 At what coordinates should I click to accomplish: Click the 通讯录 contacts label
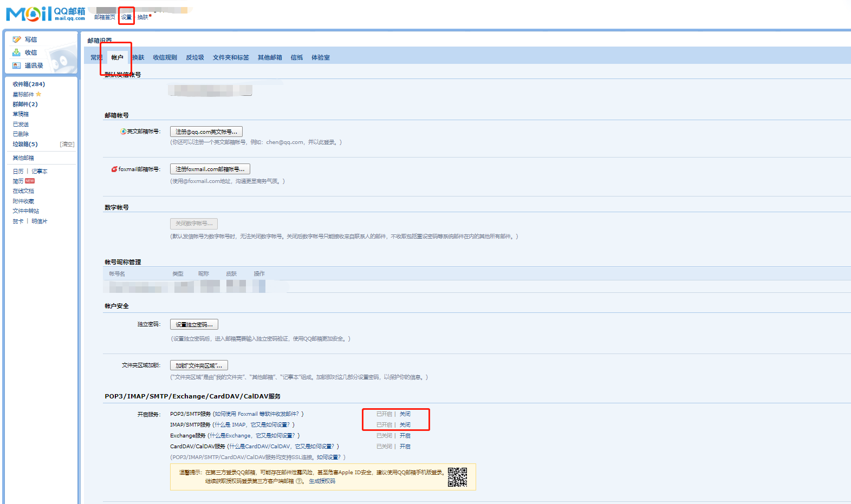34,66
